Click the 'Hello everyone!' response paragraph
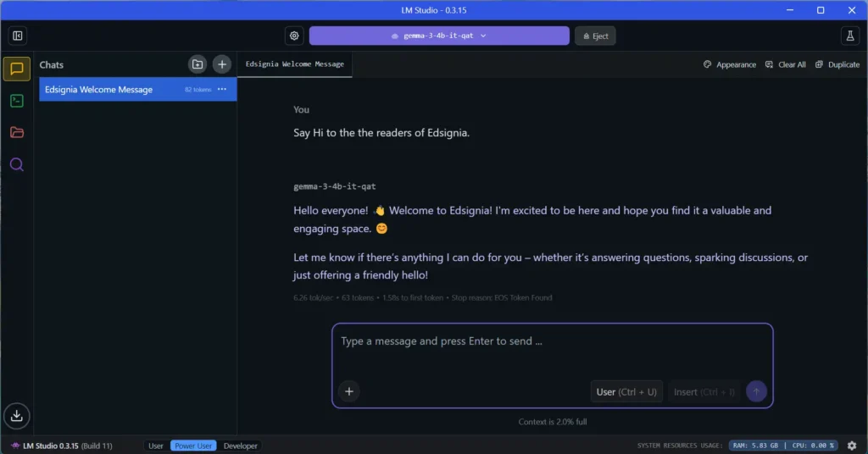The image size is (868, 454). pos(532,219)
